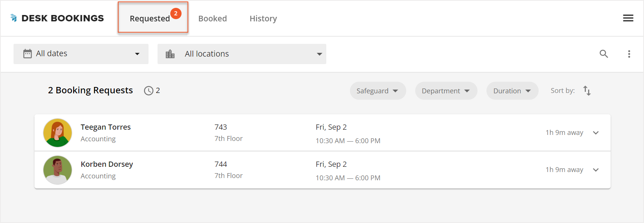Open the History tab

point(263,18)
